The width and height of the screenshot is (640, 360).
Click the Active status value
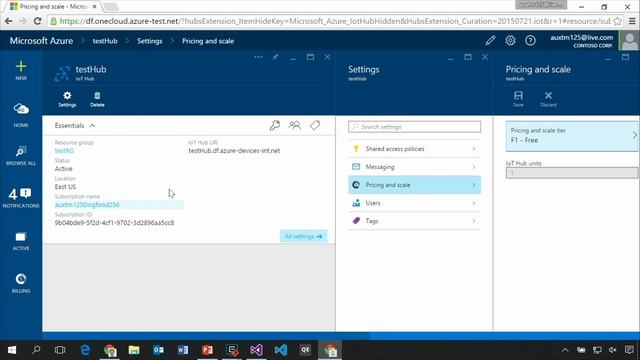(63, 169)
